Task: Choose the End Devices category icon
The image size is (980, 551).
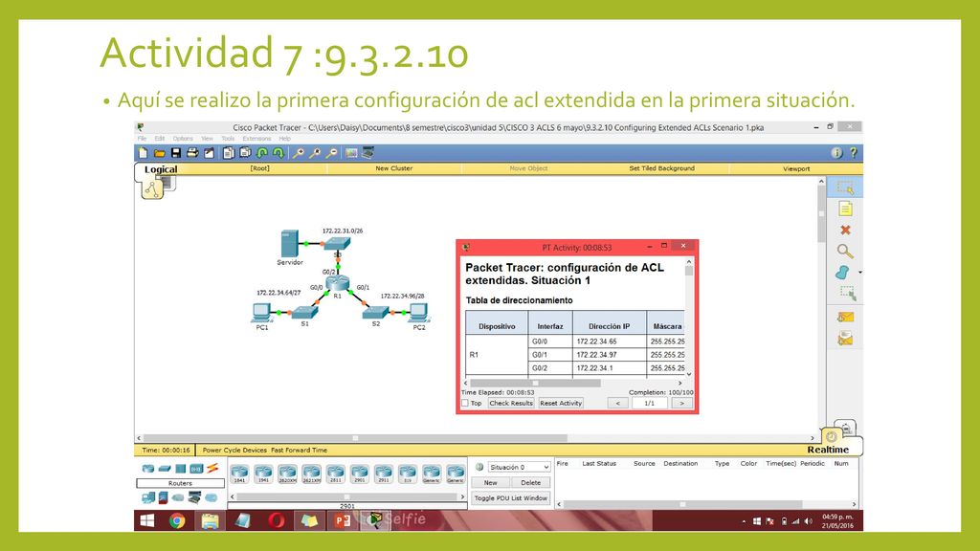Action: (148, 497)
